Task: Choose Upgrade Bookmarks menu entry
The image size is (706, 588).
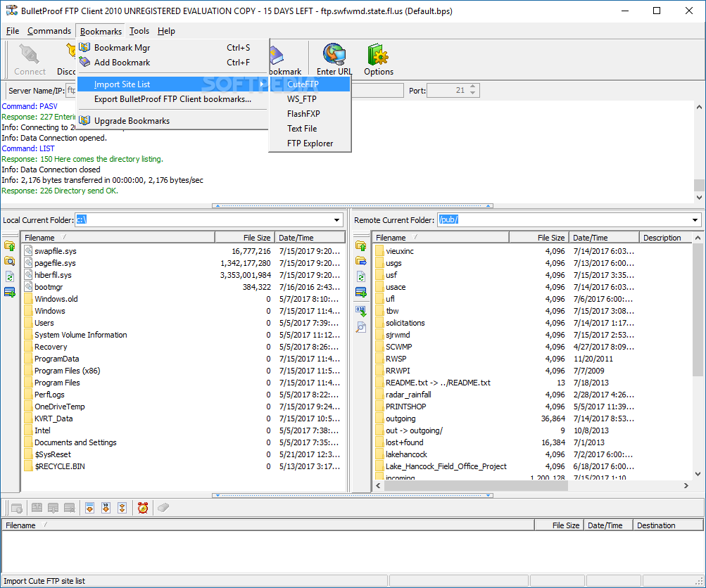Action: [173, 120]
